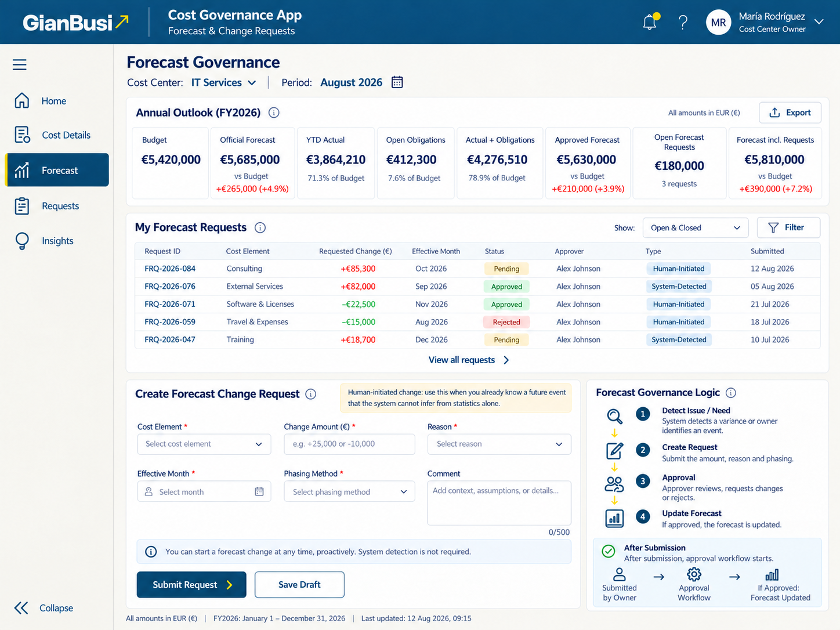Click the Filter button

point(788,227)
